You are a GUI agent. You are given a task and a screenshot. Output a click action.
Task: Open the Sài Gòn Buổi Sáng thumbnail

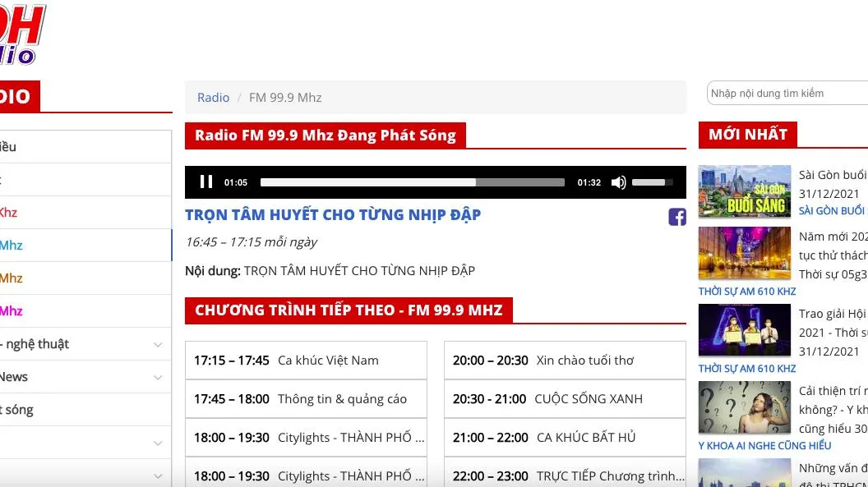coord(745,191)
